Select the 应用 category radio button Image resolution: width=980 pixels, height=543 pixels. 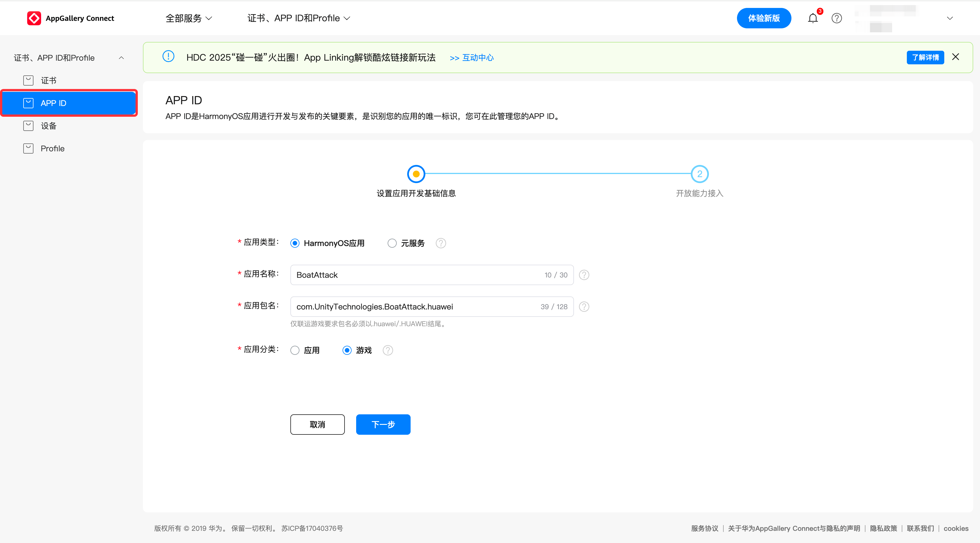point(295,350)
